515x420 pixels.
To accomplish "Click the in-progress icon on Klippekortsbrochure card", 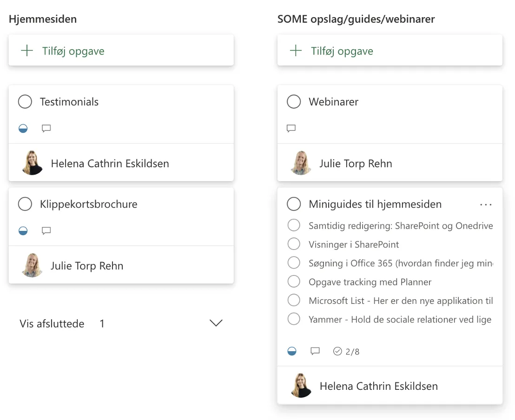I will coord(23,231).
